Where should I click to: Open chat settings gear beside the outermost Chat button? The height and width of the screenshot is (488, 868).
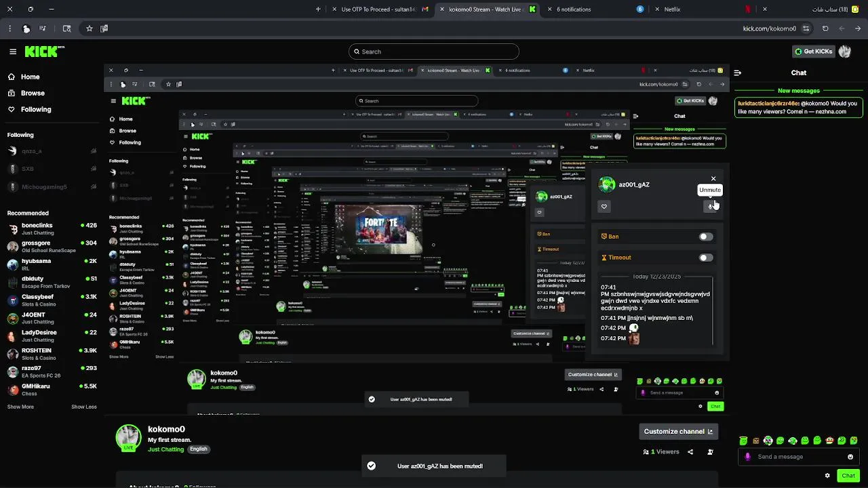827,476
